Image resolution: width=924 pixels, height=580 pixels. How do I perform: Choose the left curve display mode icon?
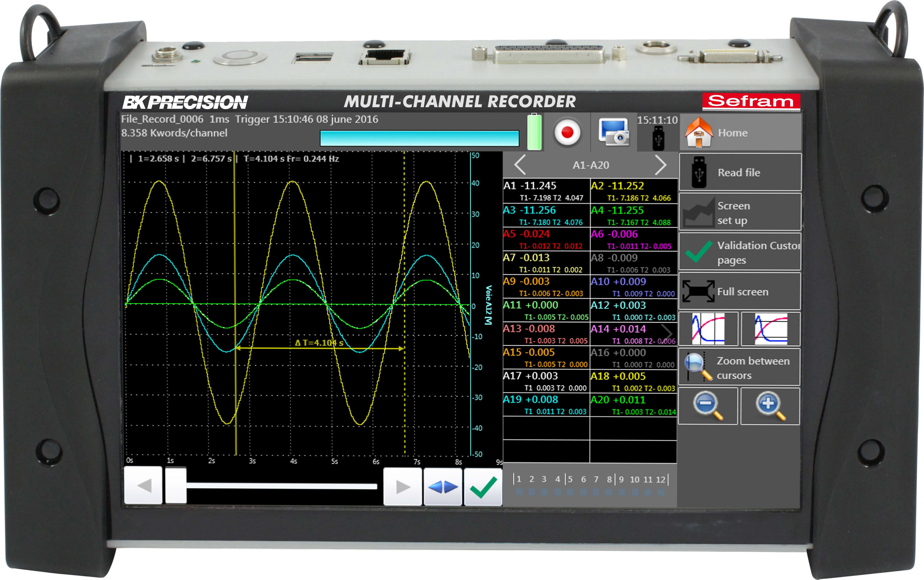[708, 329]
